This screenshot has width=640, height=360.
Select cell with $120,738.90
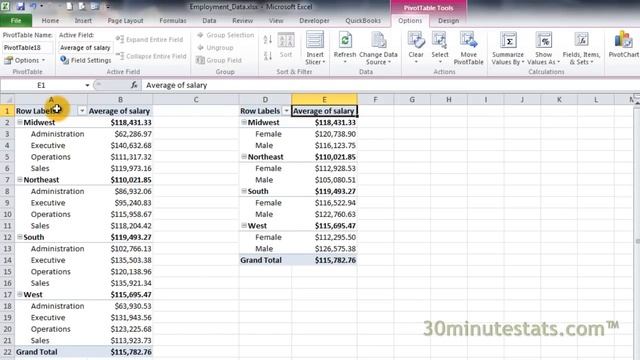(x=324, y=134)
